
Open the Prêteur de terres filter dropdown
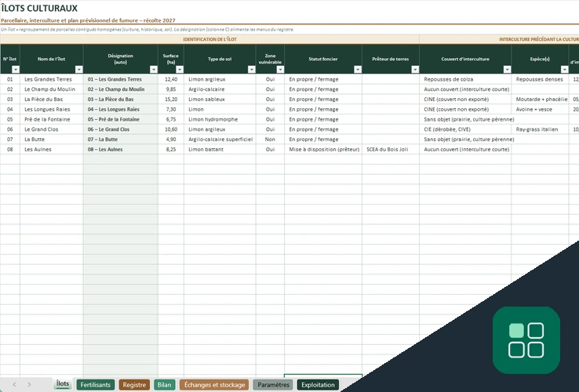pos(415,70)
